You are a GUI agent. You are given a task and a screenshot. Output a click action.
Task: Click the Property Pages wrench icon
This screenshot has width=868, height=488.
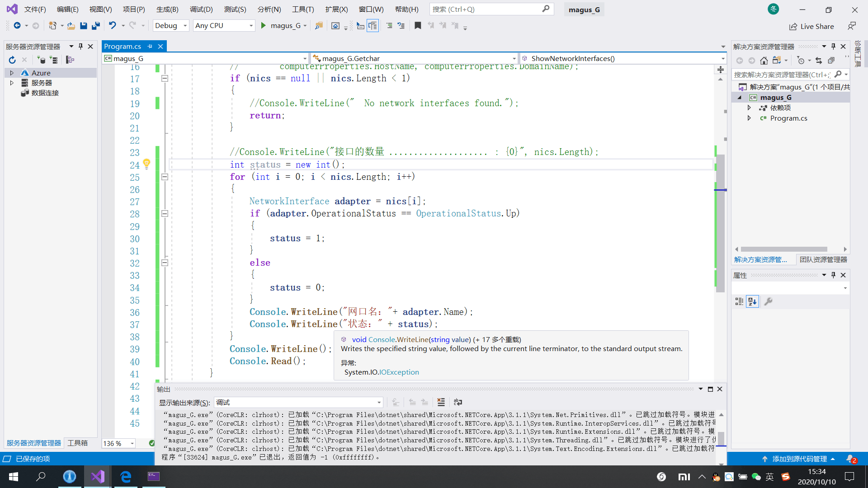click(x=768, y=301)
